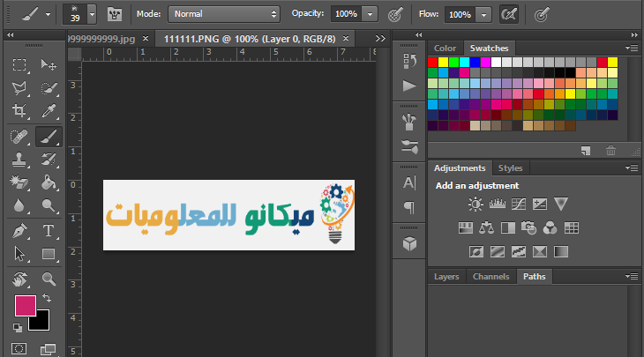
Task: Toggle pressure for opacity button
Action: click(x=395, y=15)
